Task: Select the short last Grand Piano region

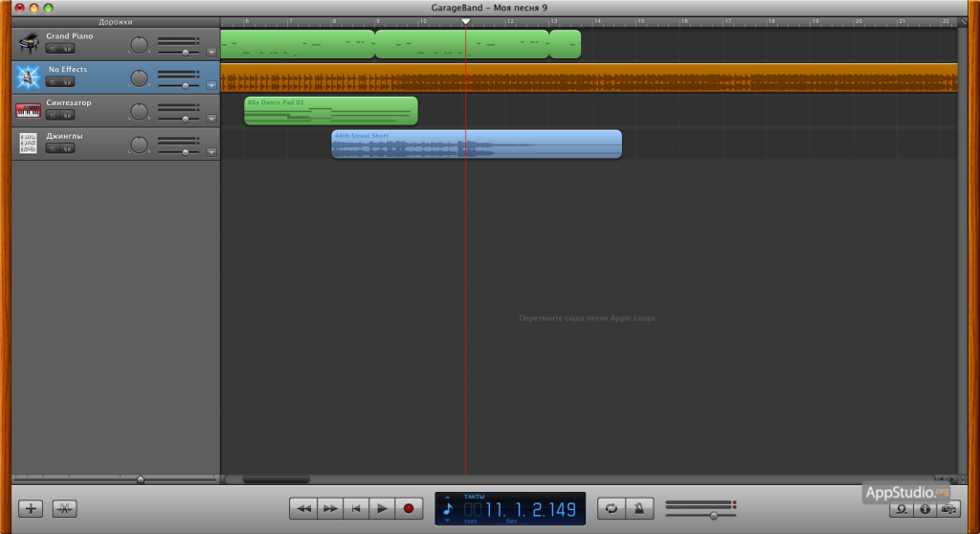Action: (565, 44)
